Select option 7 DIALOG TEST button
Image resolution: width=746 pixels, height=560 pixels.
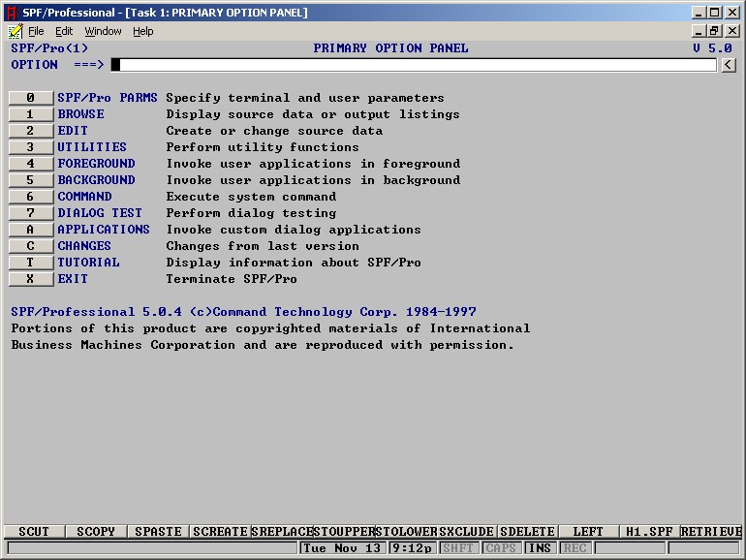pos(30,213)
